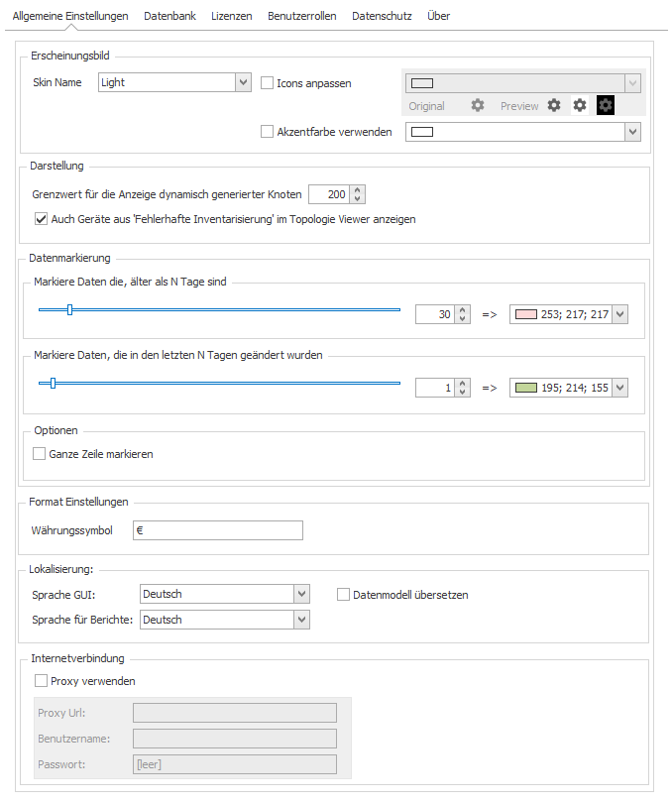This screenshot has height=803, width=672.
Task: Open the Benutzerrollen tab
Action: tap(301, 16)
